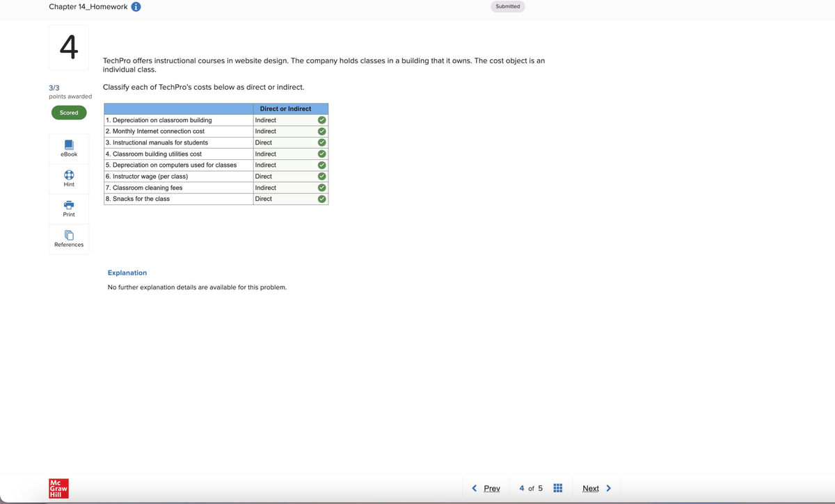Select the question number 4 box
The height and width of the screenshot is (504, 835).
click(x=69, y=47)
